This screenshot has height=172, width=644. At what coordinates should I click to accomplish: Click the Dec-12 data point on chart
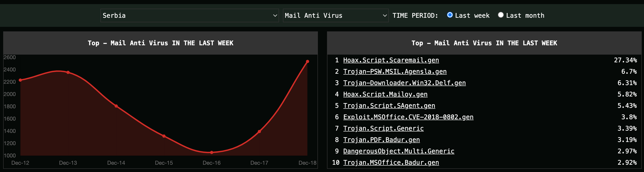[20, 80]
